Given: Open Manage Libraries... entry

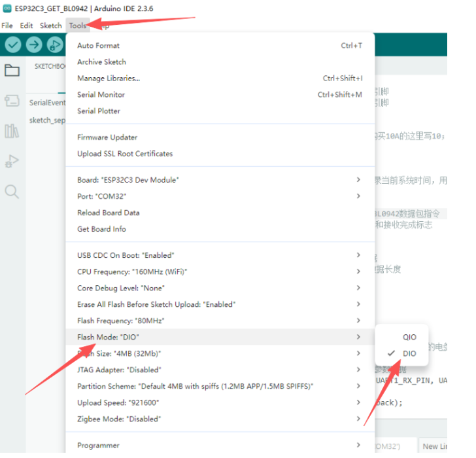Looking at the screenshot, I should (220, 79).
